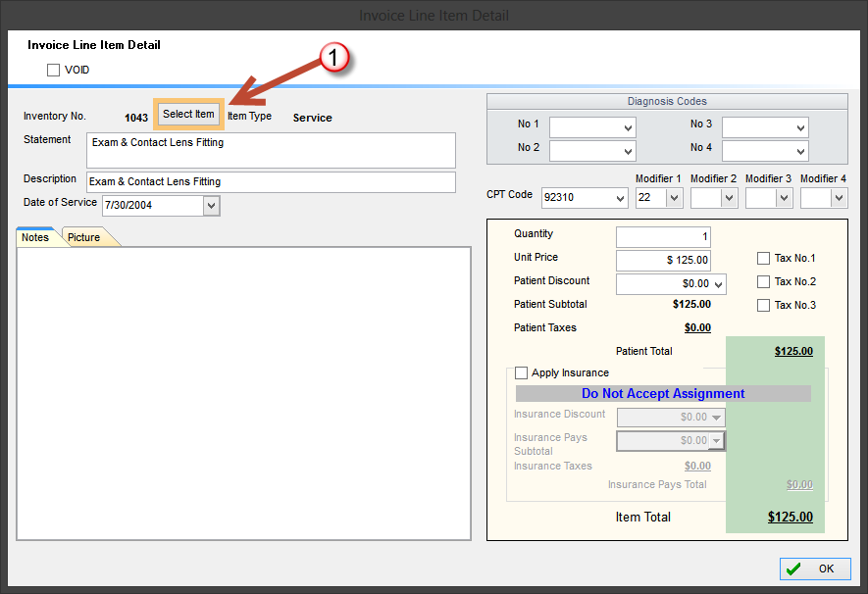This screenshot has width=868, height=594.
Task: Click the green checkmark icon on OK
Action: click(x=793, y=569)
